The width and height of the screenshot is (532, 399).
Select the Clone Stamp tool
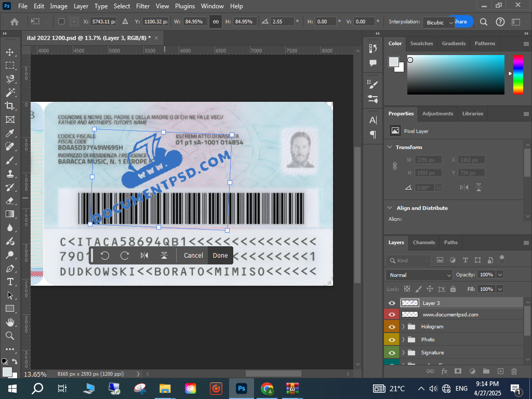(10, 174)
